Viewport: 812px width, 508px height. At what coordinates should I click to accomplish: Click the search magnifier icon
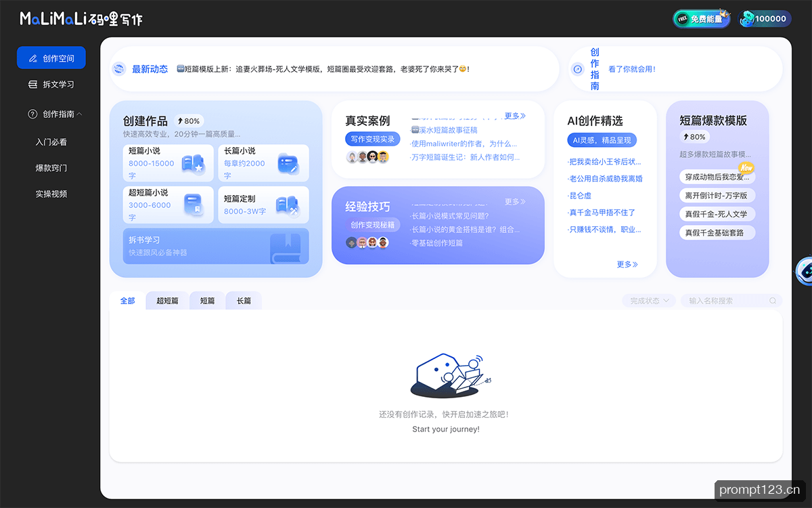tap(773, 301)
